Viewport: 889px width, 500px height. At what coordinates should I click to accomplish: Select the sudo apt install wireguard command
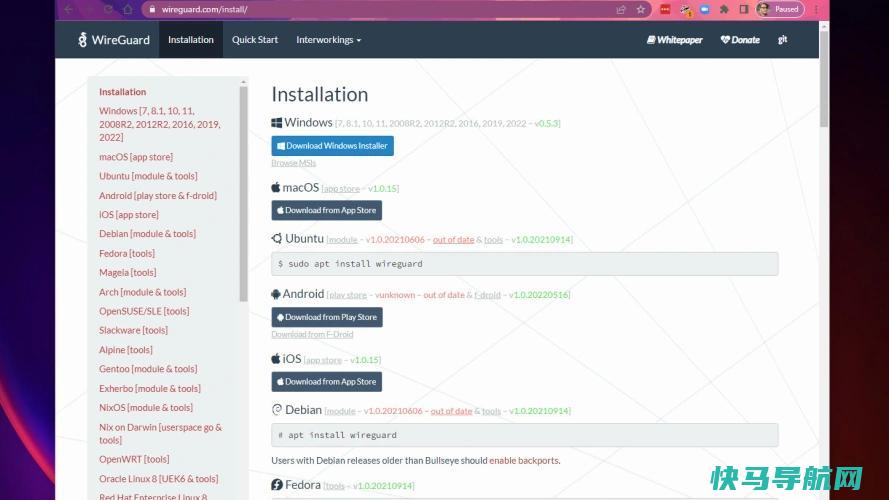click(524, 264)
